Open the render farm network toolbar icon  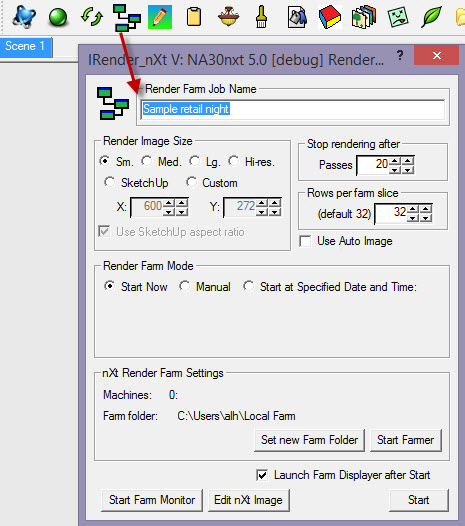pos(126,17)
